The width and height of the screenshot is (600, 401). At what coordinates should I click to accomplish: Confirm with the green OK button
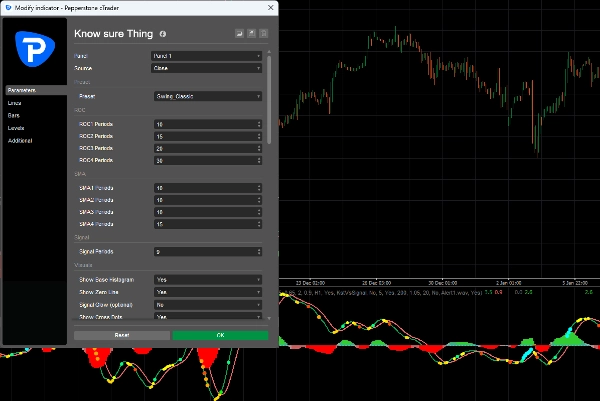tap(220, 335)
